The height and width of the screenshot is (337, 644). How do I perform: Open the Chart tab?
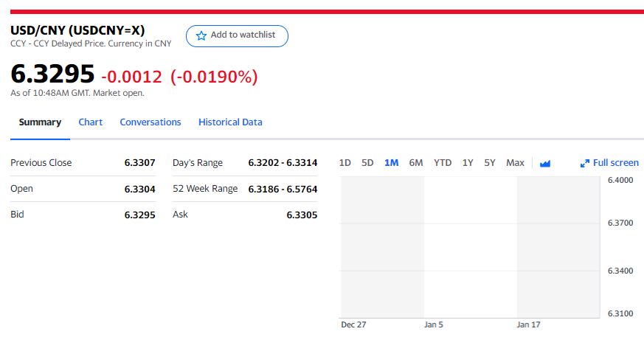(x=91, y=122)
